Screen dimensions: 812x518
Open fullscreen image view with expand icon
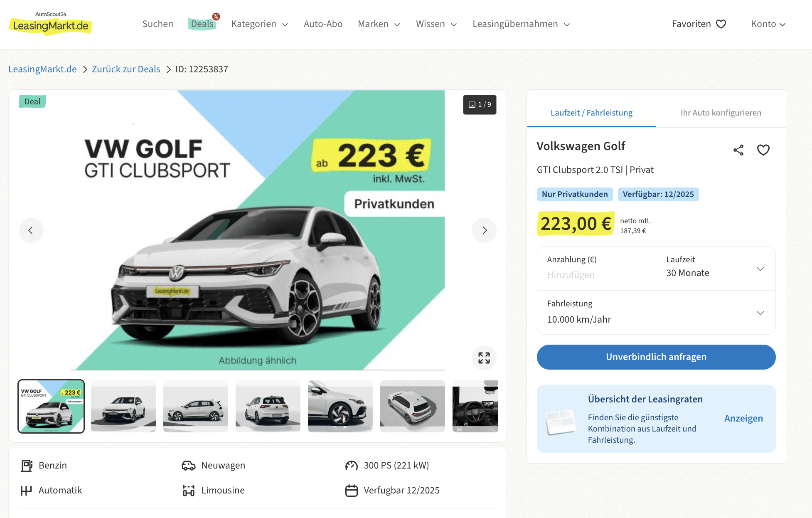click(484, 358)
